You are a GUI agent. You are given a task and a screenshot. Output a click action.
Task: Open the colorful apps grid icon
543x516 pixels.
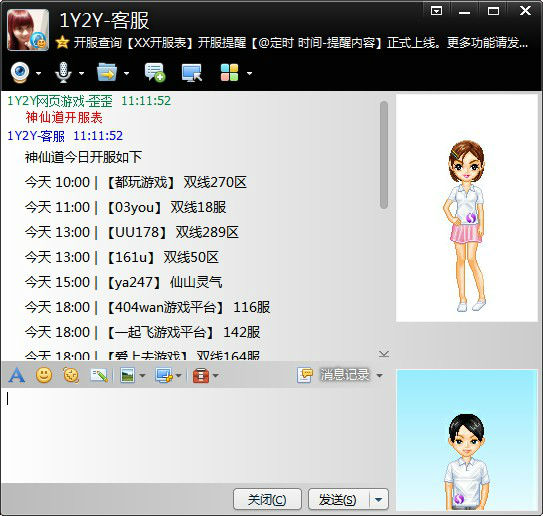tap(230, 73)
